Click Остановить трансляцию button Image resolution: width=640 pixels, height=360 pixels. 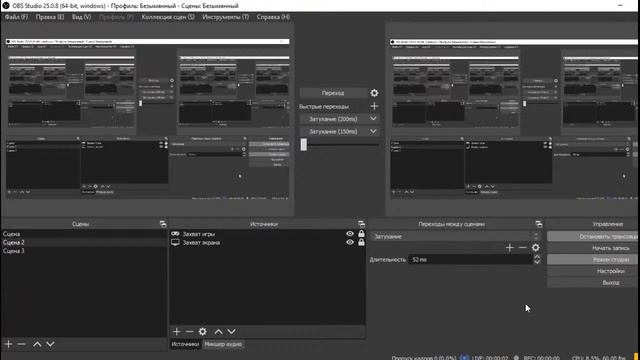pyautogui.click(x=593, y=236)
